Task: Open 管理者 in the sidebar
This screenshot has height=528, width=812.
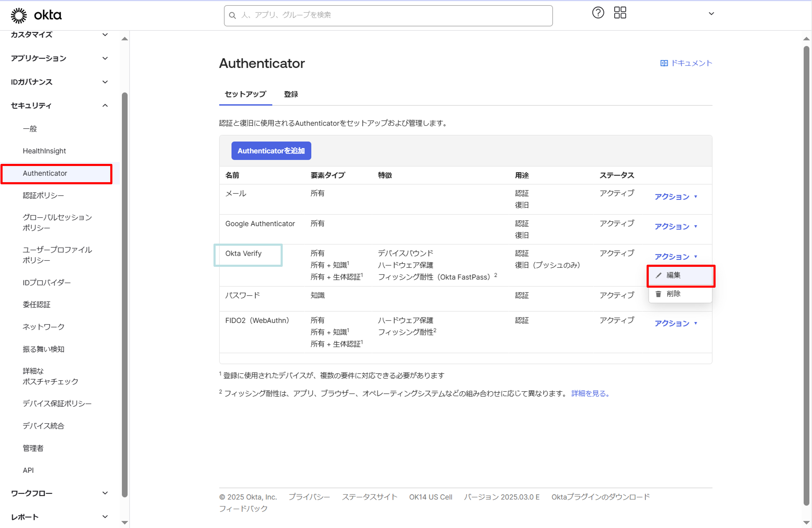Action: (x=33, y=448)
